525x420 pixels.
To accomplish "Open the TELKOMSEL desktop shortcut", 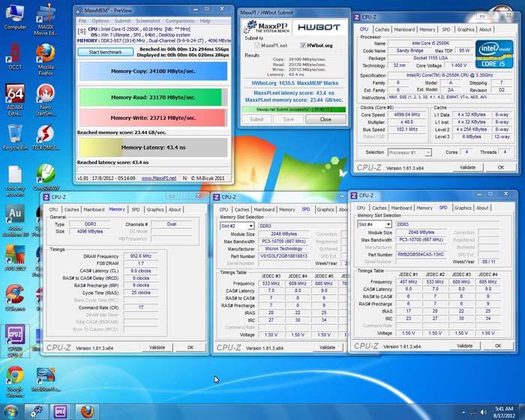I will [x=46, y=137].
